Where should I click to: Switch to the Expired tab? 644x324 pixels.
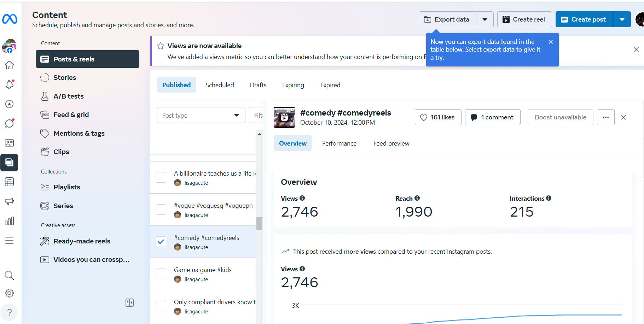(330, 85)
